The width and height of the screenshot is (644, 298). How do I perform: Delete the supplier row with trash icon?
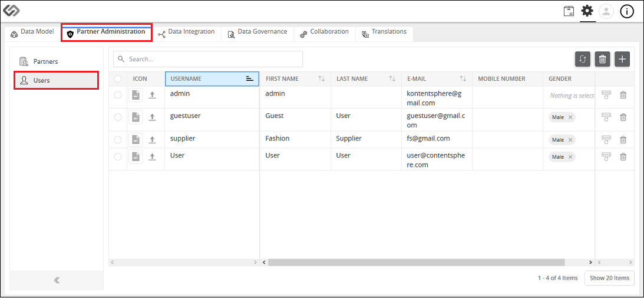pyautogui.click(x=623, y=140)
